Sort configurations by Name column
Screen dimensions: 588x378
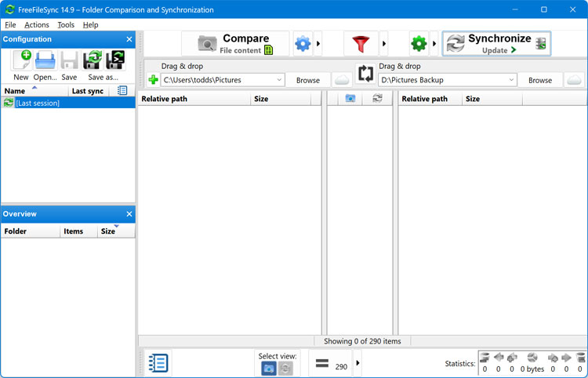click(x=34, y=91)
